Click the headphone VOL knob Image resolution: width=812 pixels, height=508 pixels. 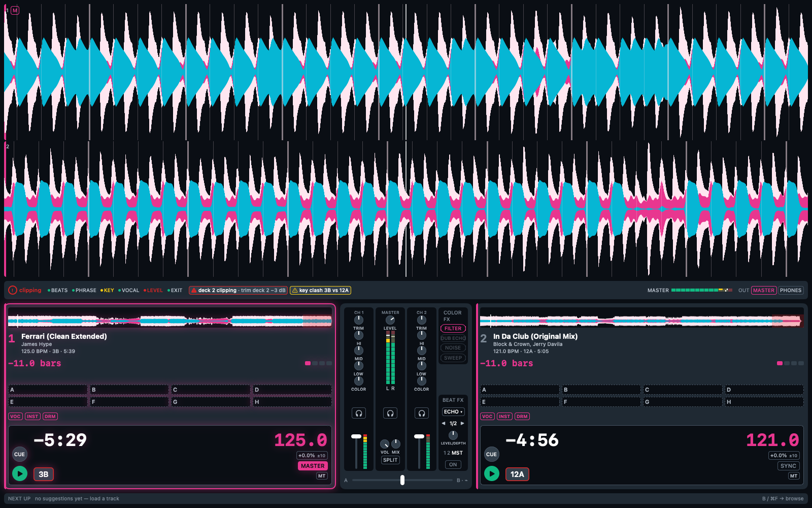385,444
